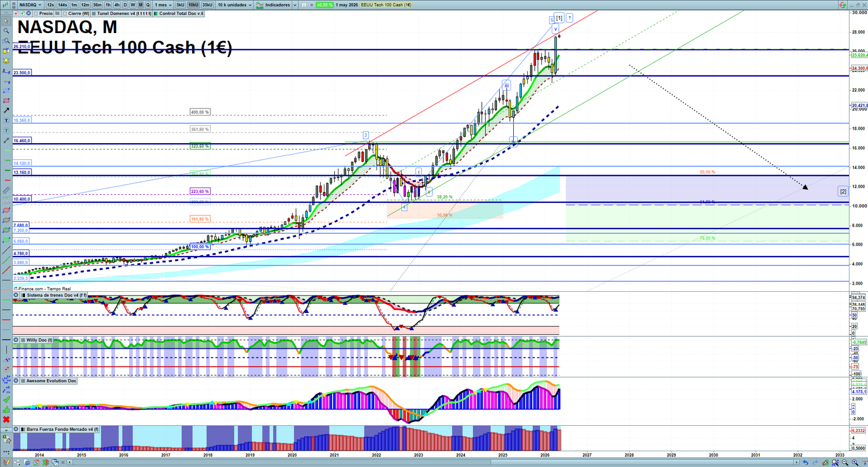868x467 pixels.
Task: Select the segment line tool with dots
Action: coord(7,140)
